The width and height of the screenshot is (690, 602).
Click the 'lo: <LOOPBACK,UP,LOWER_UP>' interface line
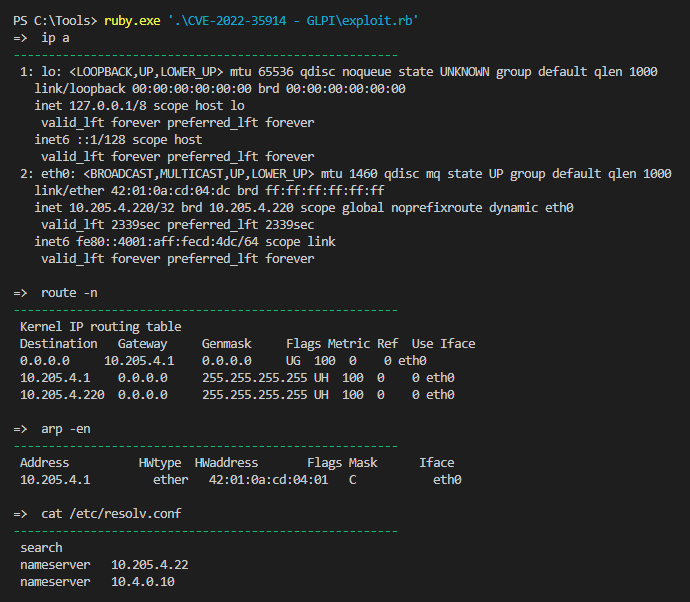[x=338, y=72]
